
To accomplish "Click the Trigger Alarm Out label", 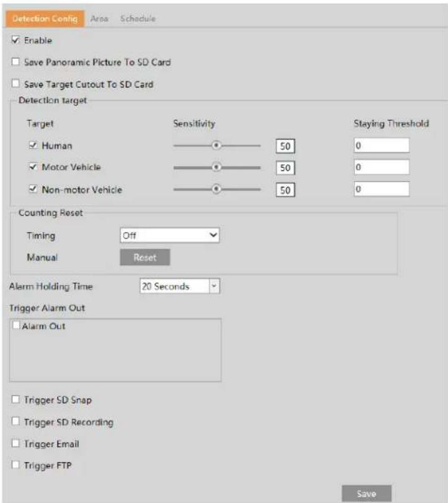I will 47,308.
